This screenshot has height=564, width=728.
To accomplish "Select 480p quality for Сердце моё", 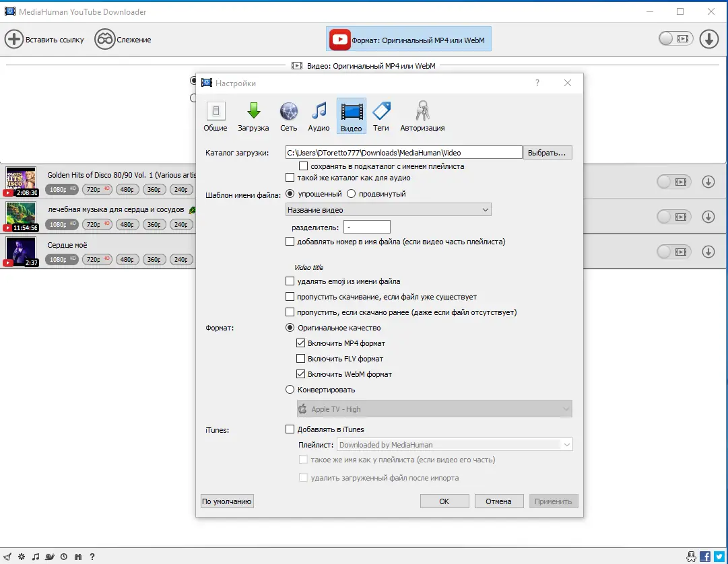I will click(x=127, y=259).
